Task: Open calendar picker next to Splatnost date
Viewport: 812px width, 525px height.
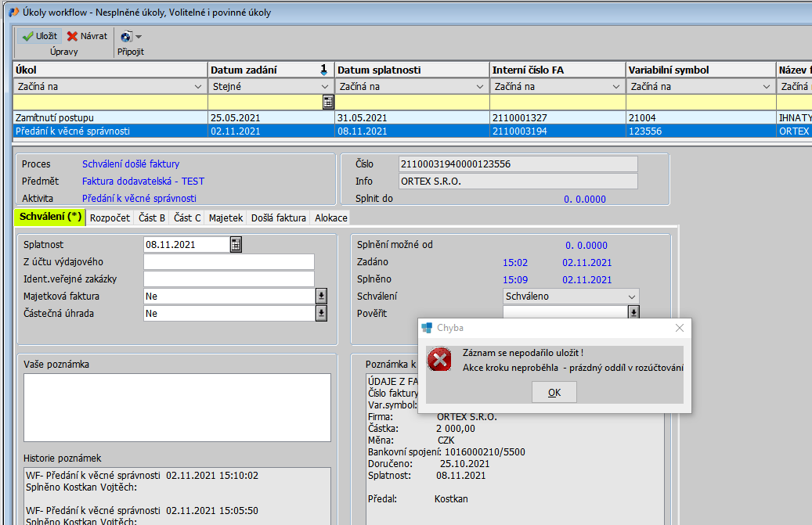Action: [x=236, y=244]
